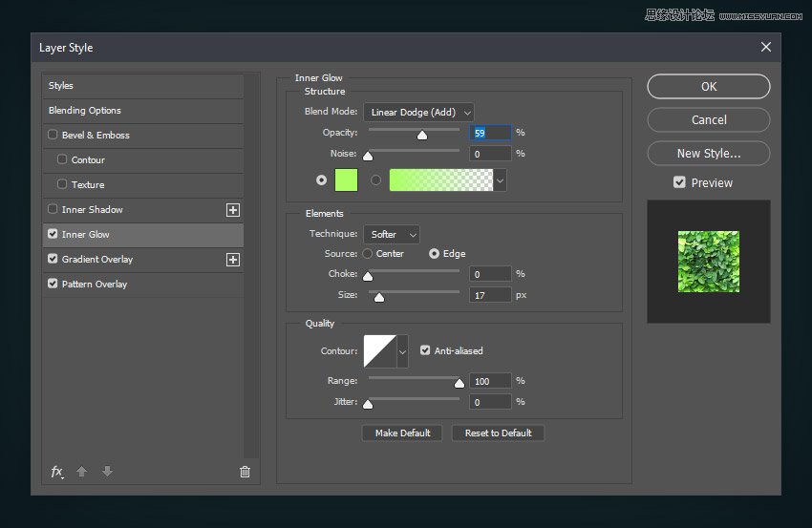The width and height of the screenshot is (812, 528).
Task: Click the move effect down arrow
Action: click(107, 472)
